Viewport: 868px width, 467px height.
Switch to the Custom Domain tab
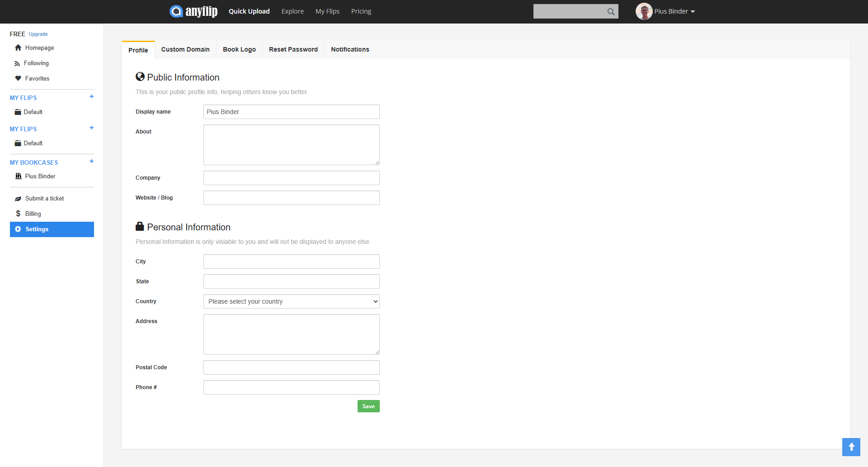pyautogui.click(x=185, y=50)
